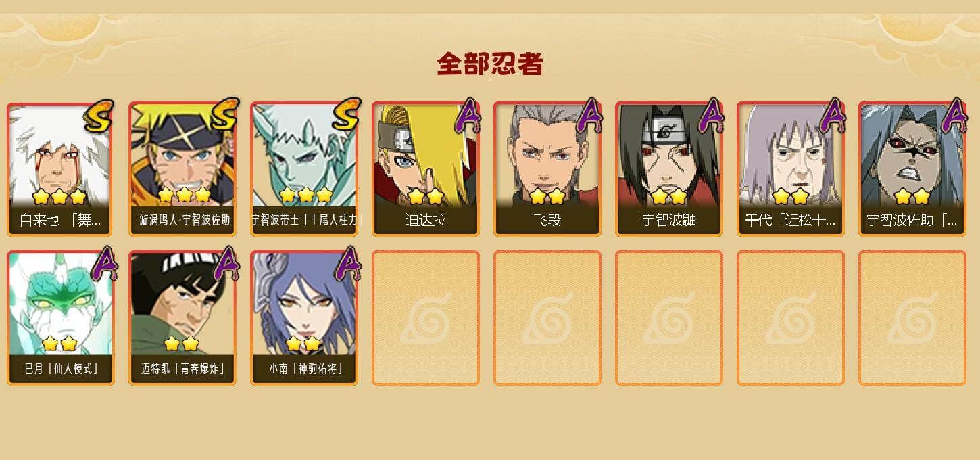Choose the 宇智波佐助 curse-mark ninja card
980x460 pixels.
tap(912, 169)
